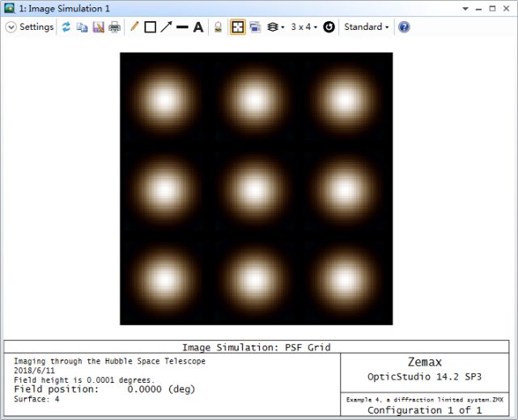The image size is (518, 420).
Task: Open the Standard dropdown menu
Action: 366,27
